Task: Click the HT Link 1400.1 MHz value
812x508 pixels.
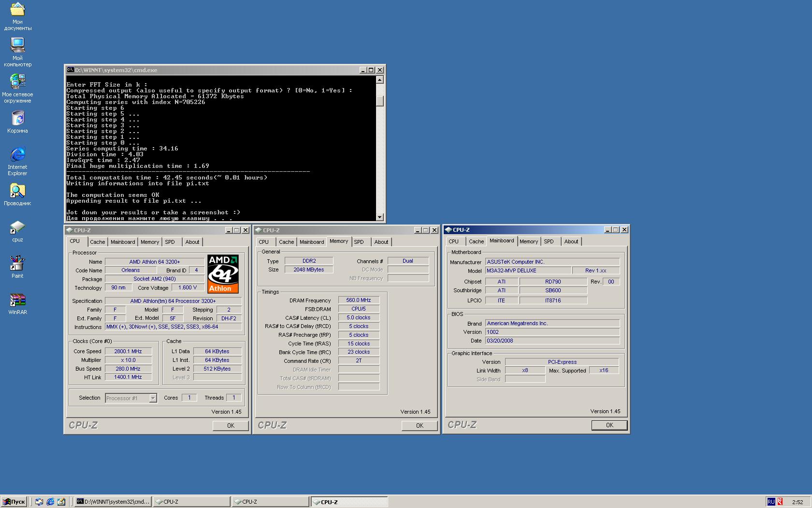Action: coord(128,377)
